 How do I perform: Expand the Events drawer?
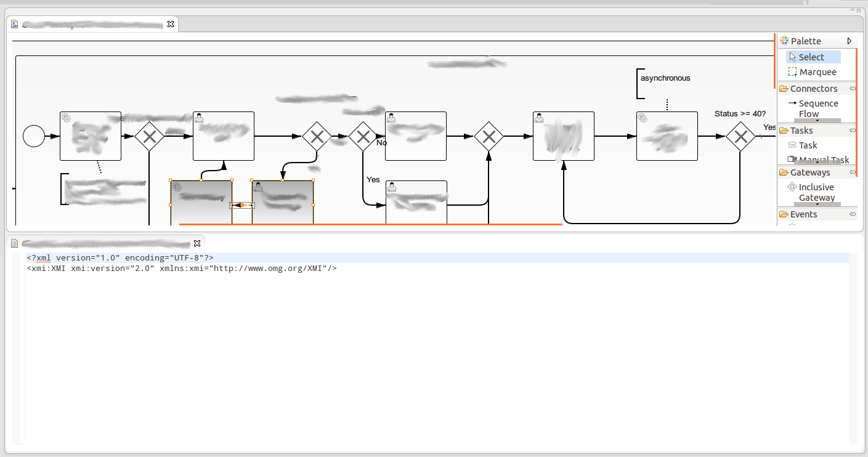click(803, 214)
